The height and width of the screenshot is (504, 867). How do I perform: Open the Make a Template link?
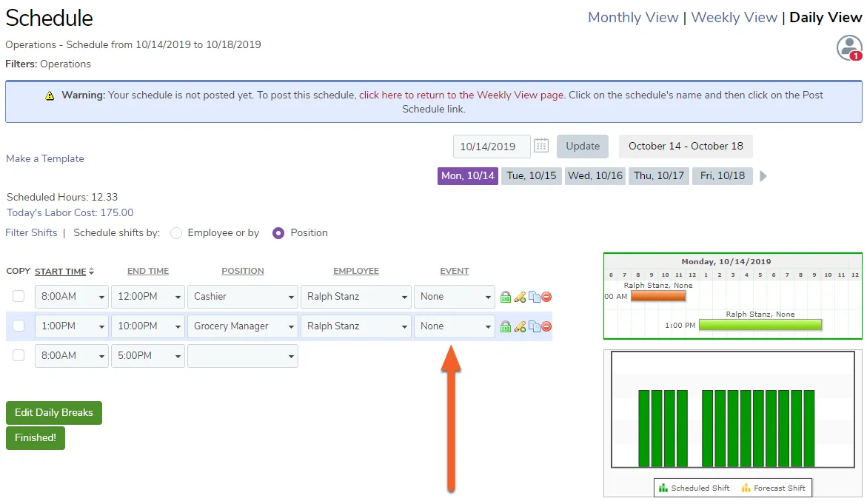(x=44, y=158)
